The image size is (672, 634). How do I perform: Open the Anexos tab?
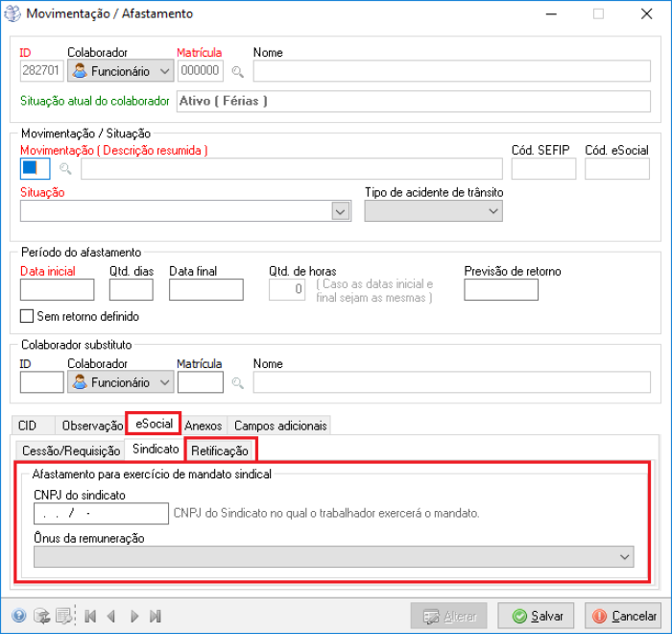[x=204, y=426]
